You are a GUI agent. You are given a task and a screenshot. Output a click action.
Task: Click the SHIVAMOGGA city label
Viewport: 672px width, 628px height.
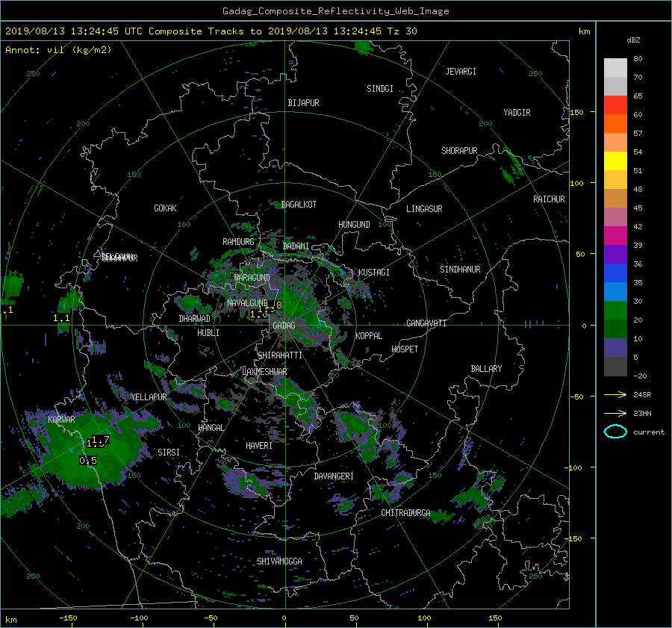[x=279, y=562]
